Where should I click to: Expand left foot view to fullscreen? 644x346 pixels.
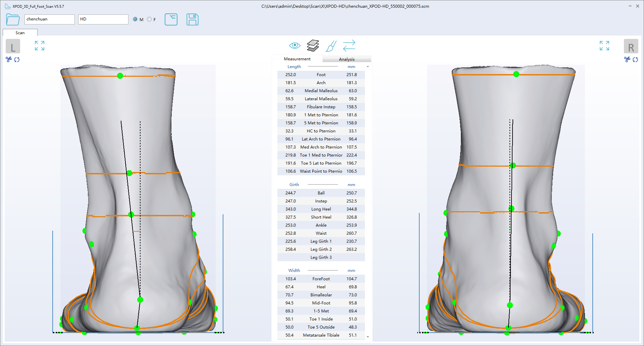tap(40, 46)
